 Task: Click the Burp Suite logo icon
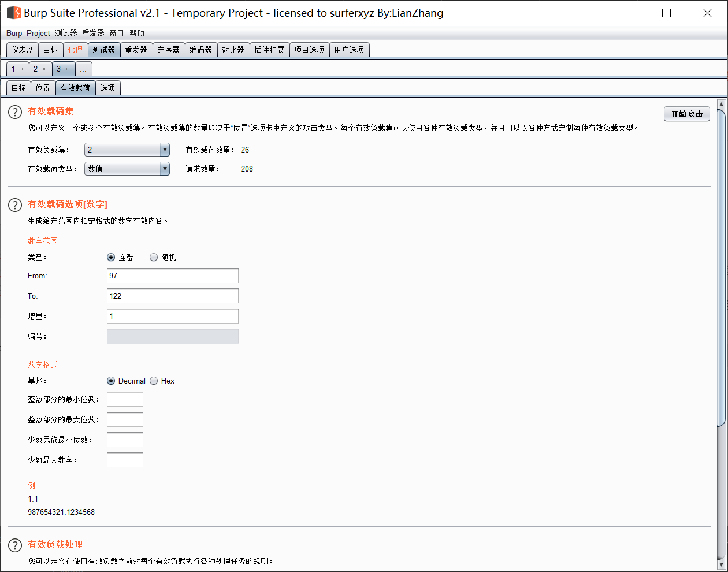click(x=13, y=13)
